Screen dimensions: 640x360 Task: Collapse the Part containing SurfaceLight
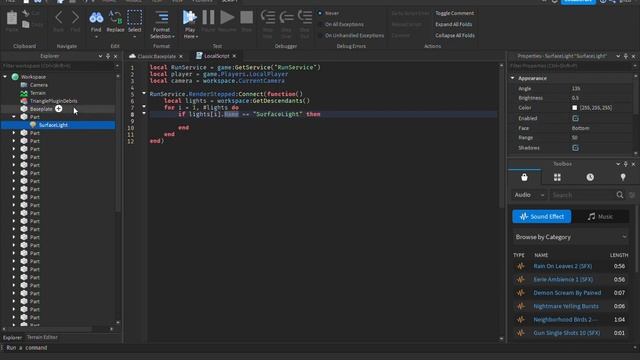pos(14,117)
